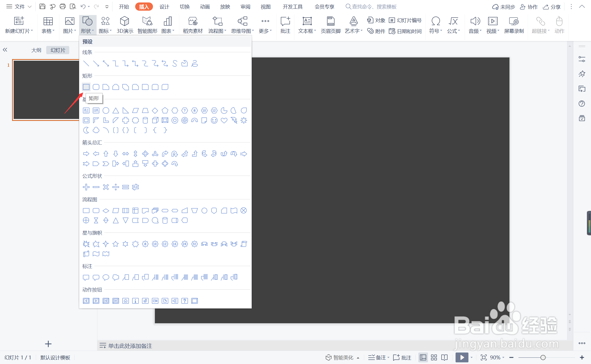This screenshot has height=364, width=591.
Task: Select the right arrow shape
Action: click(86, 154)
